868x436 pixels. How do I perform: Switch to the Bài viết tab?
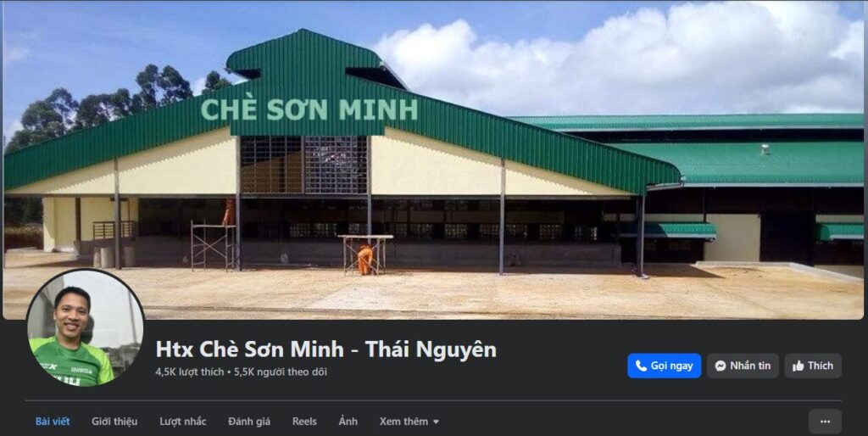(x=53, y=422)
